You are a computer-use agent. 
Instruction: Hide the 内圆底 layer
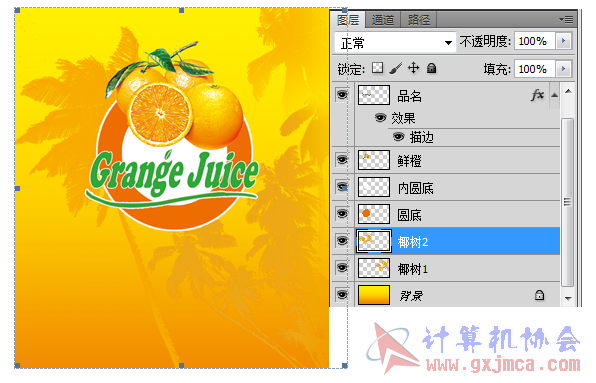point(342,187)
